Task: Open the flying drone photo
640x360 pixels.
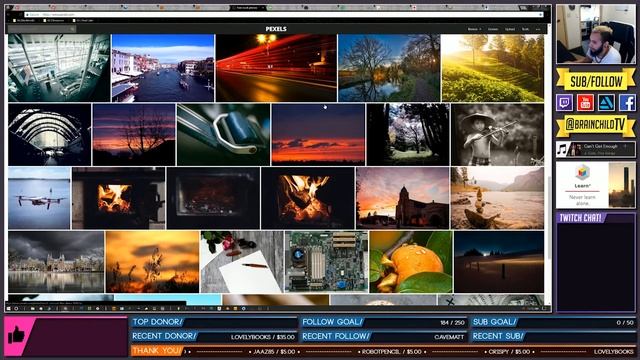Action: click(x=39, y=198)
